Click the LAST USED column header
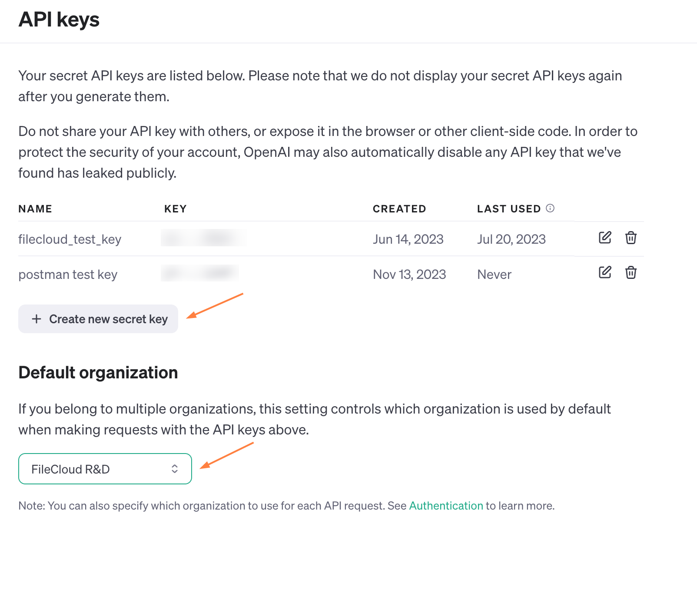This screenshot has height=616, width=697. tap(508, 209)
